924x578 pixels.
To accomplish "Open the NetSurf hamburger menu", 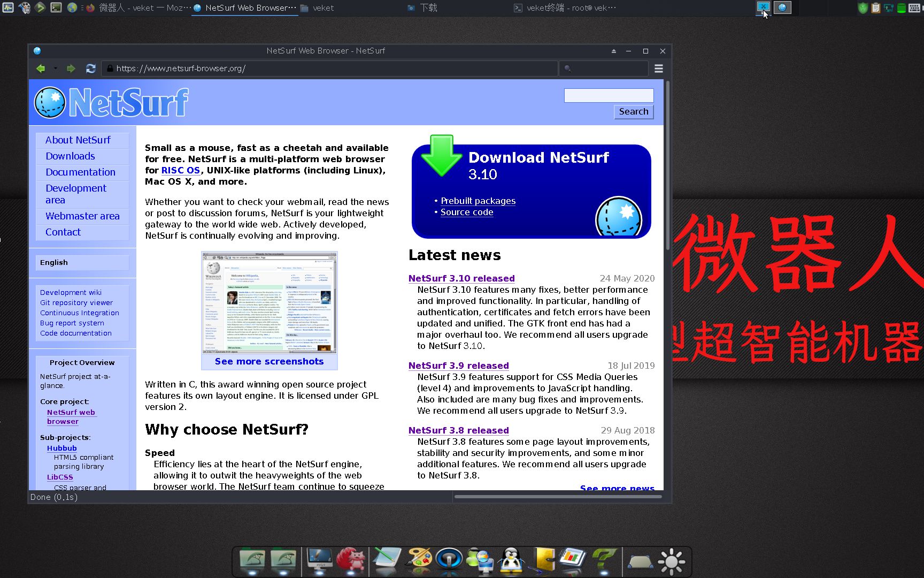I will point(659,69).
